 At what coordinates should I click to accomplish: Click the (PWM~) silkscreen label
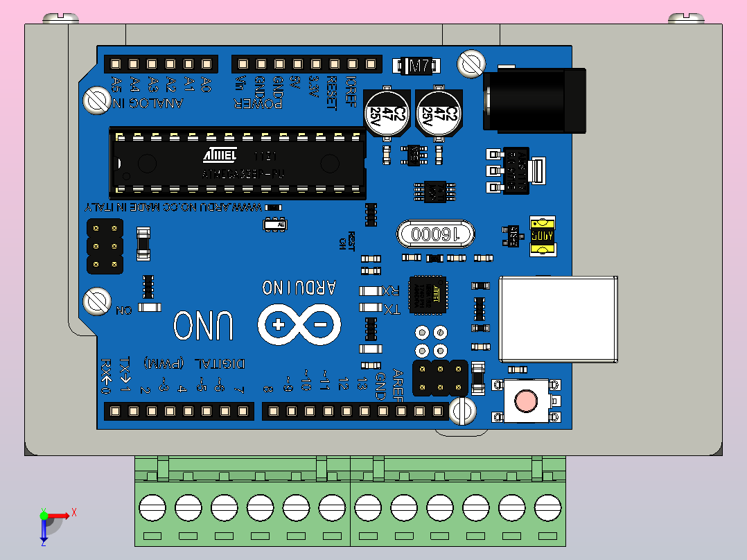click(164, 363)
